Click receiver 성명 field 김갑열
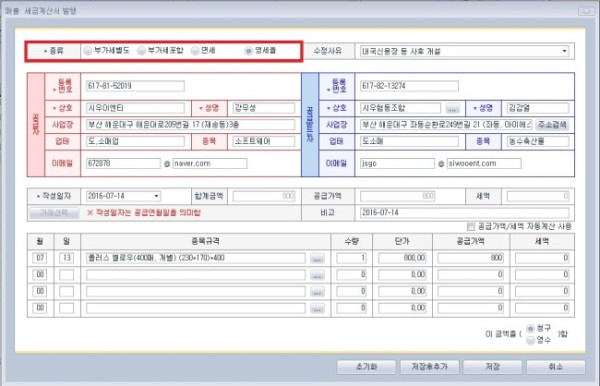 pos(538,108)
